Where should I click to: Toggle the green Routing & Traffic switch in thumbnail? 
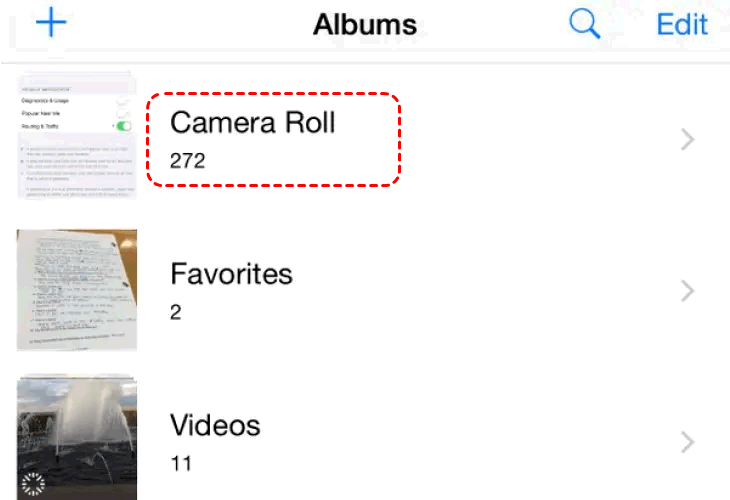coord(123,127)
